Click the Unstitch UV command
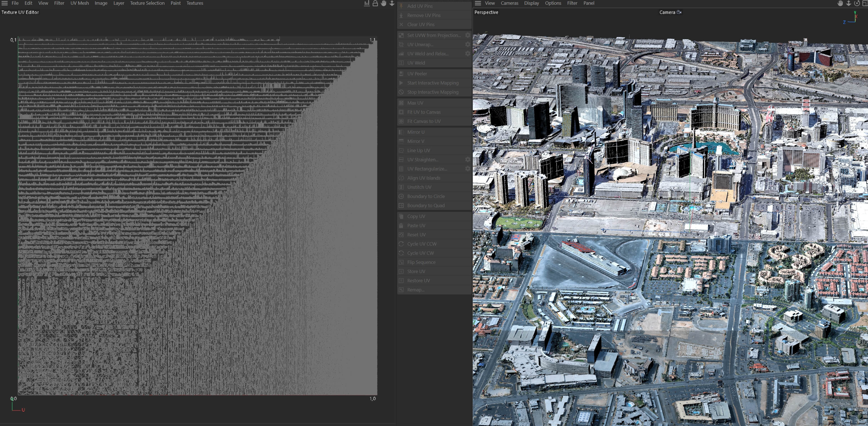The width and height of the screenshot is (868, 426). tap(434, 187)
